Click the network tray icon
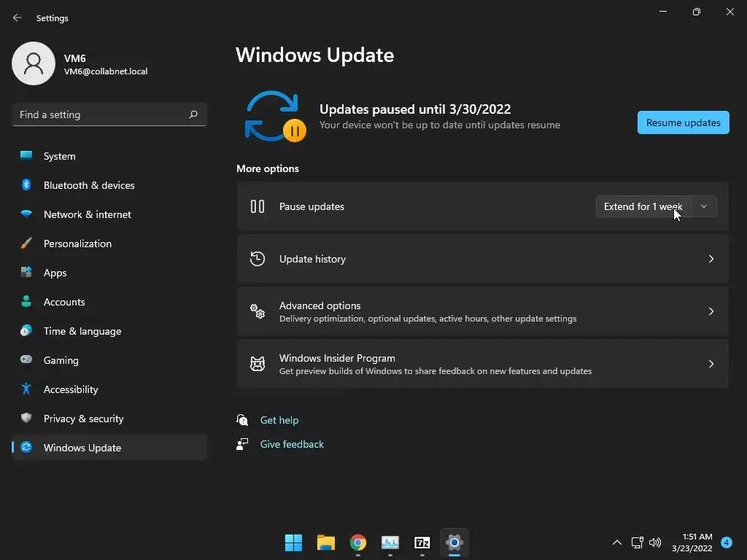Screen dimensions: 747x560 point(637,542)
